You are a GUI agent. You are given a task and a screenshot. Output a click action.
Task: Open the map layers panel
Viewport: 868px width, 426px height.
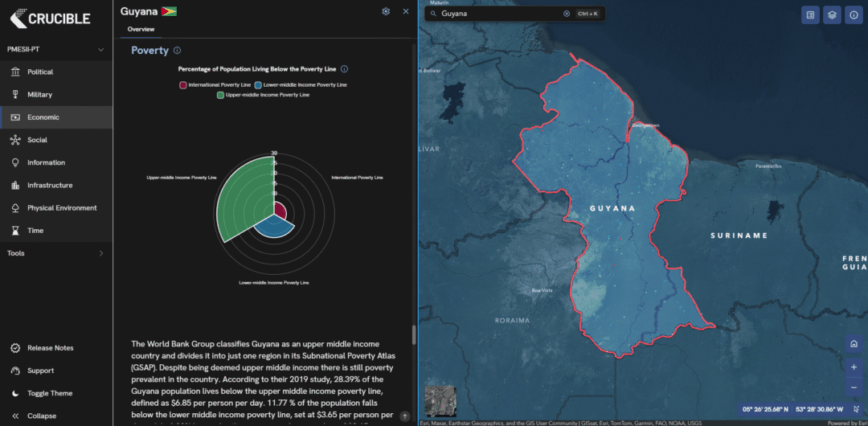[x=831, y=14]
